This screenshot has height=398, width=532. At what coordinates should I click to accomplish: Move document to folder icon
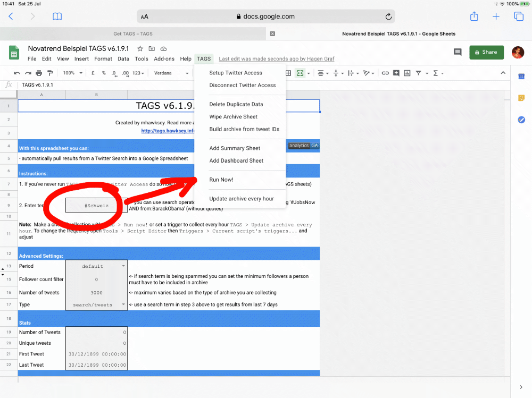pyautogui.click(x=152, y=48)
